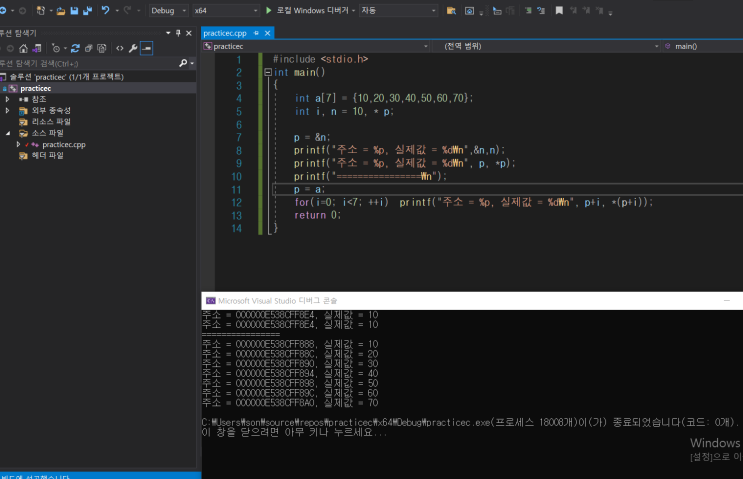Click the Show All Files icon
This screenshot has height=479, width=743.
tap(101, 48)
